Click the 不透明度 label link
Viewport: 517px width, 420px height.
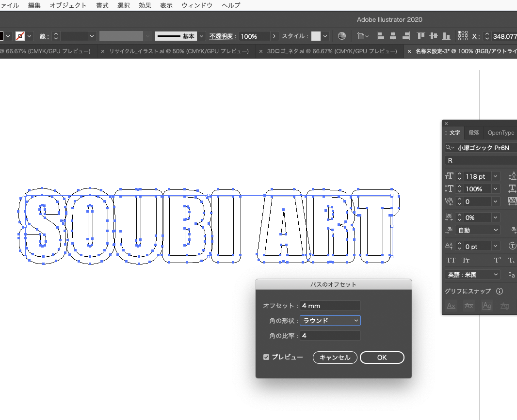(x=223, y=36)
